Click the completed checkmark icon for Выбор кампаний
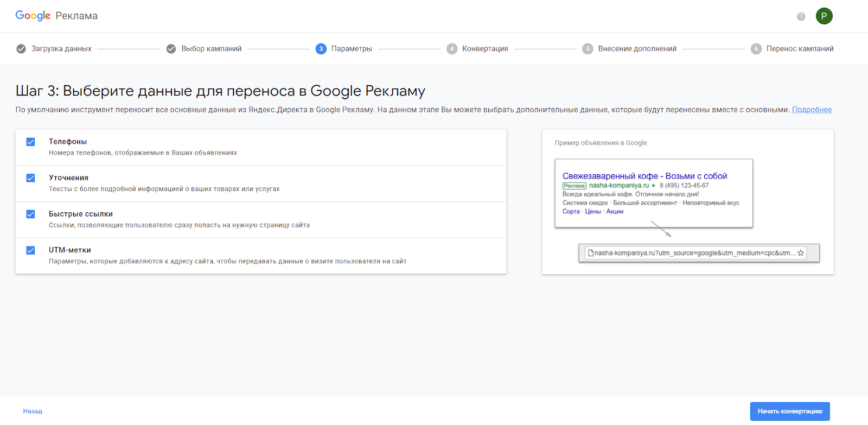Viewport: 868px width, 425px height. point(171,49)
